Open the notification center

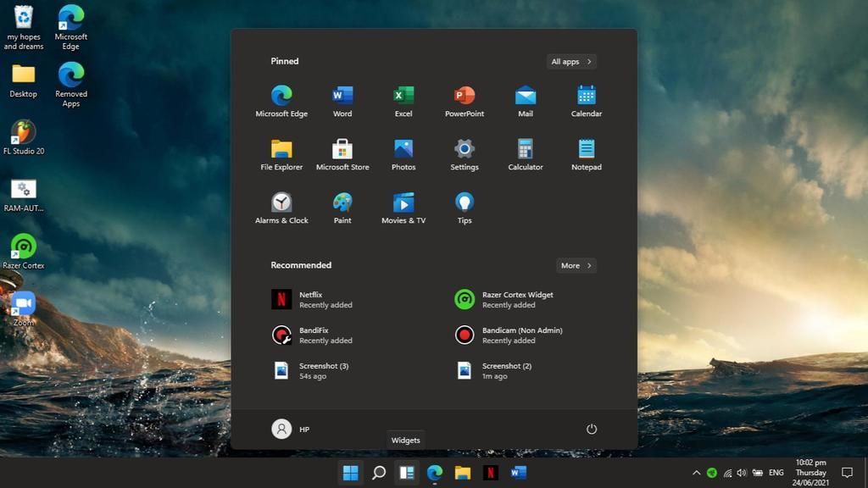tap(847, 473)
